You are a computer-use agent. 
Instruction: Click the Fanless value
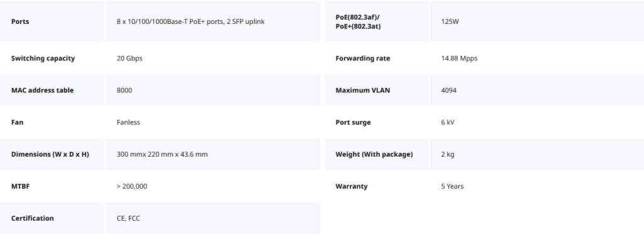point(128,122)
